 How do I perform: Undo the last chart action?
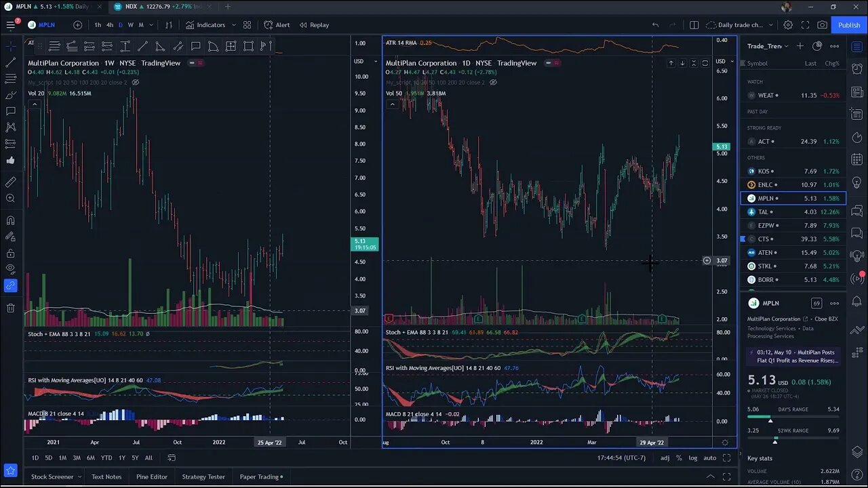pos(655,25)
